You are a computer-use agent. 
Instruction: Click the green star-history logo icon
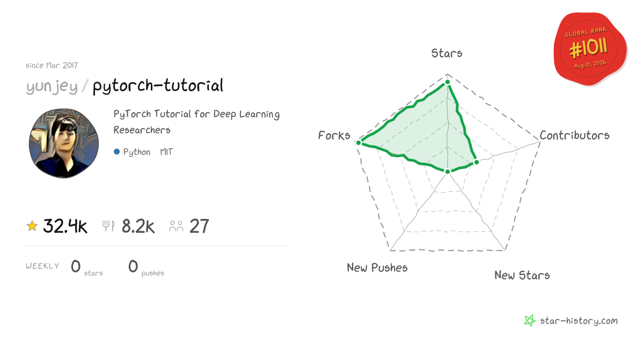[x=530, y=321]
